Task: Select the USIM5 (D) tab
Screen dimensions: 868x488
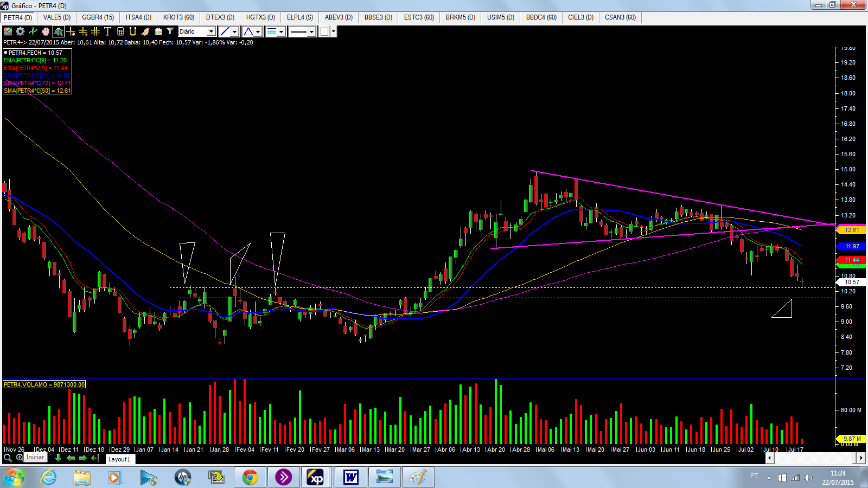Action: tap(501, 17)
